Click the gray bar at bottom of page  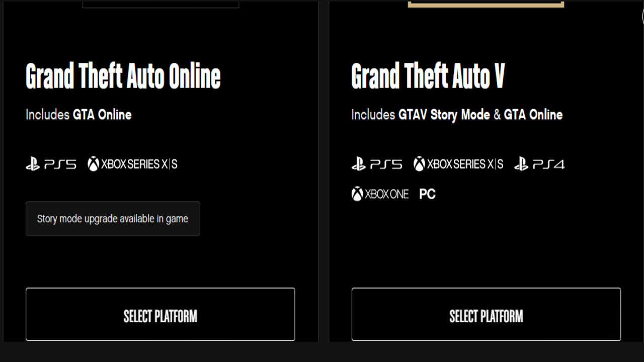pos(322,352)
